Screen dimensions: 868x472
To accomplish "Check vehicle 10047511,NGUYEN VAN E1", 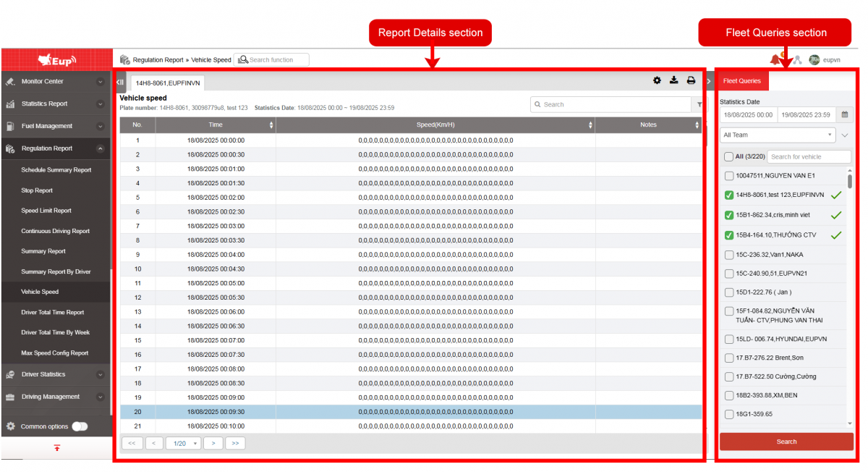I will (x=728, y=176).
